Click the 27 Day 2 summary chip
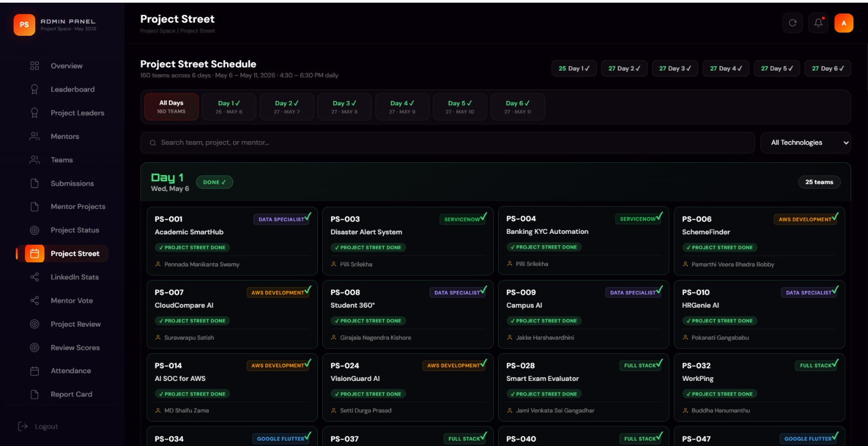 (x=624, y=68)
